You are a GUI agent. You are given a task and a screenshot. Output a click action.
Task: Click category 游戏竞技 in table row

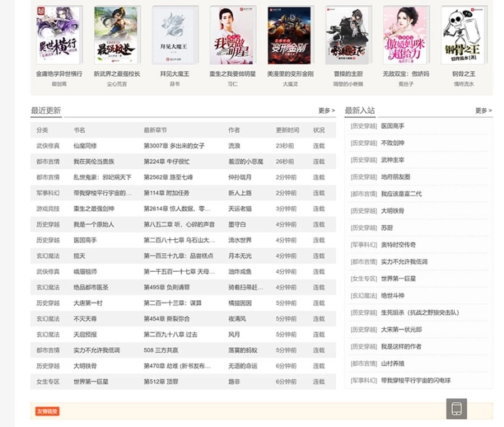(48, 209)
